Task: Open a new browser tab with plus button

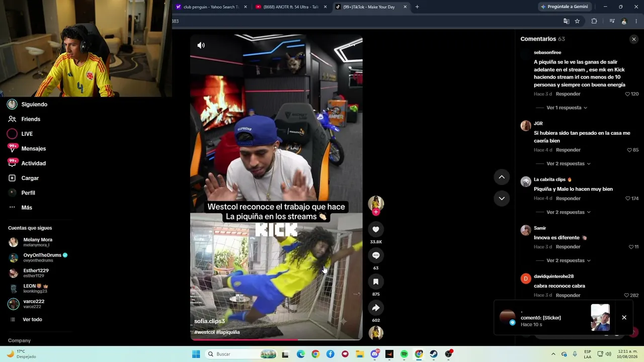Action: (x=417, y=7)
